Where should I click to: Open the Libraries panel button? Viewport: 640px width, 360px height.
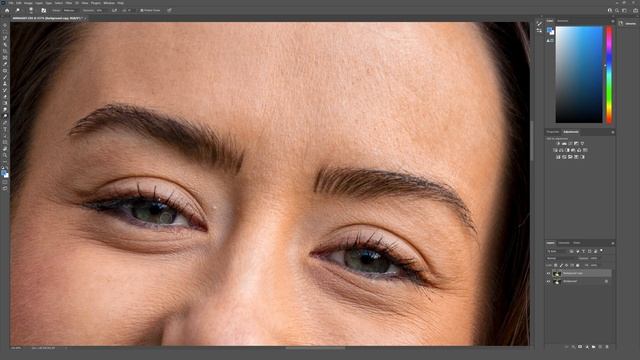pos(628,24)
